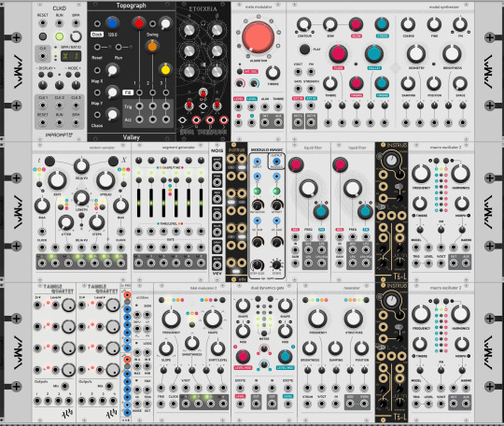Click the STRUCTURE knob on resonator

(354, 319)
